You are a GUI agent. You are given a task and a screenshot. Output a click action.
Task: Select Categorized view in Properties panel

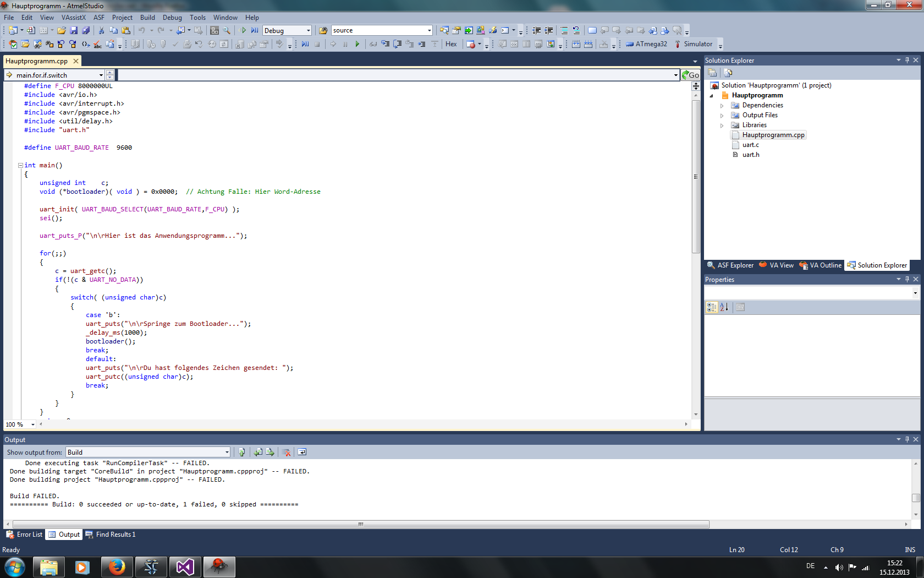pos(712,307)
